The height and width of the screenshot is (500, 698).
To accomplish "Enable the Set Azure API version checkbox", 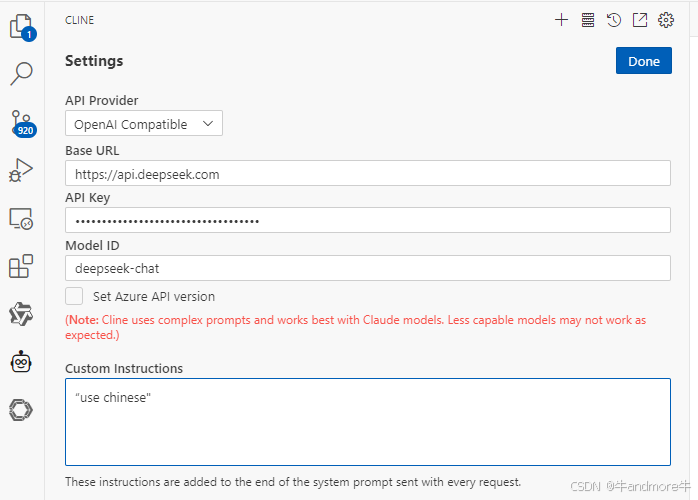I will pyautogui.click(x=74, y=296).
